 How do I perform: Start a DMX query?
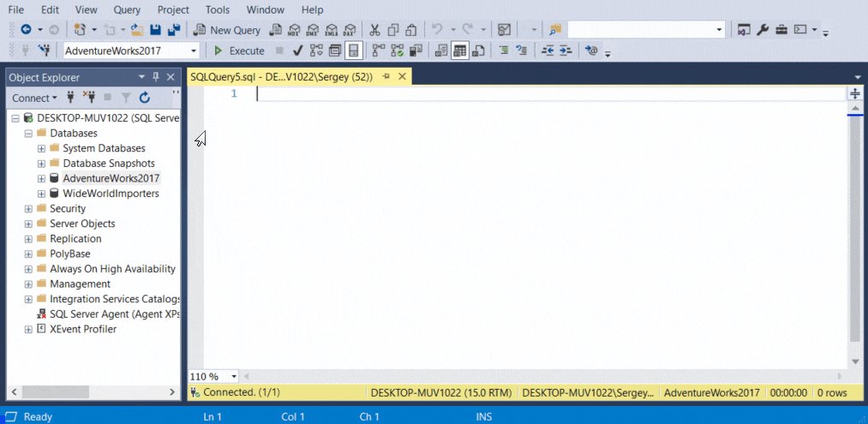point(313,30)
